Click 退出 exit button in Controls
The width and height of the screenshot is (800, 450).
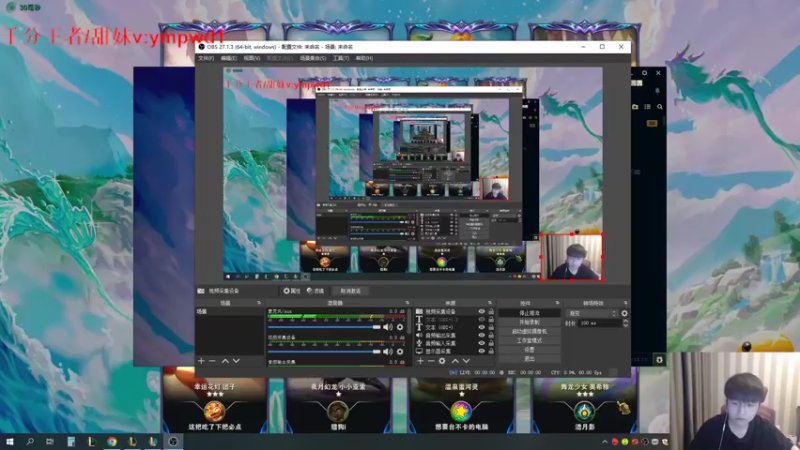coord(529,359)
